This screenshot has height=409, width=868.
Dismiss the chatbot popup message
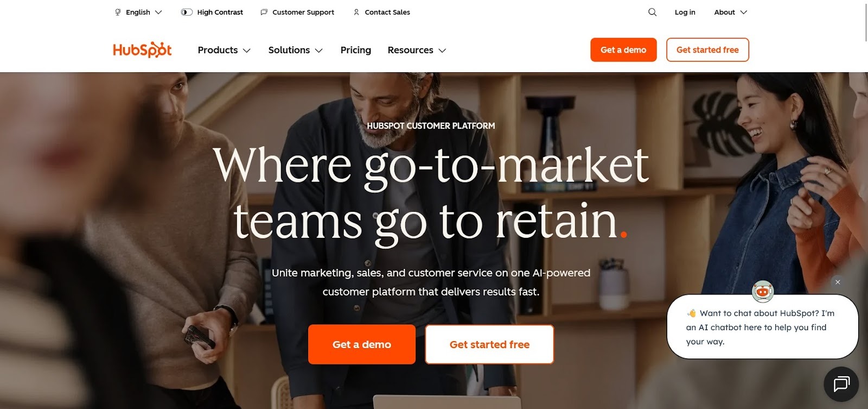tap(838, 282)
